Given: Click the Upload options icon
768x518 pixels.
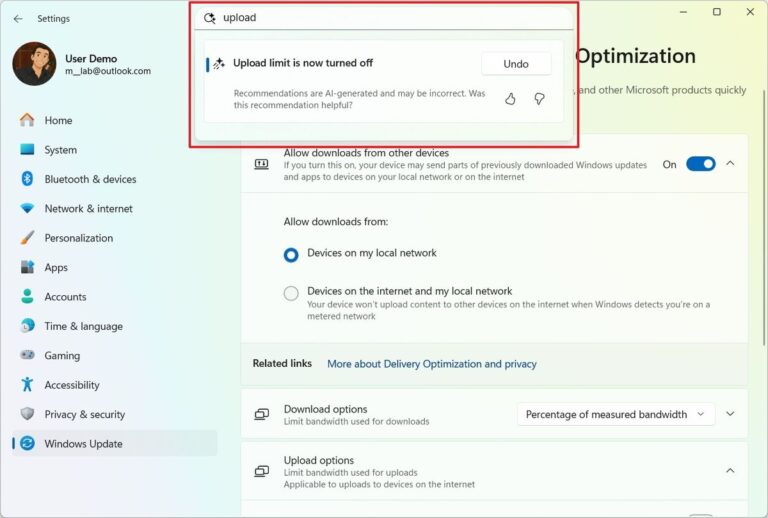Looking at the screenshot, I should point(262,471).
